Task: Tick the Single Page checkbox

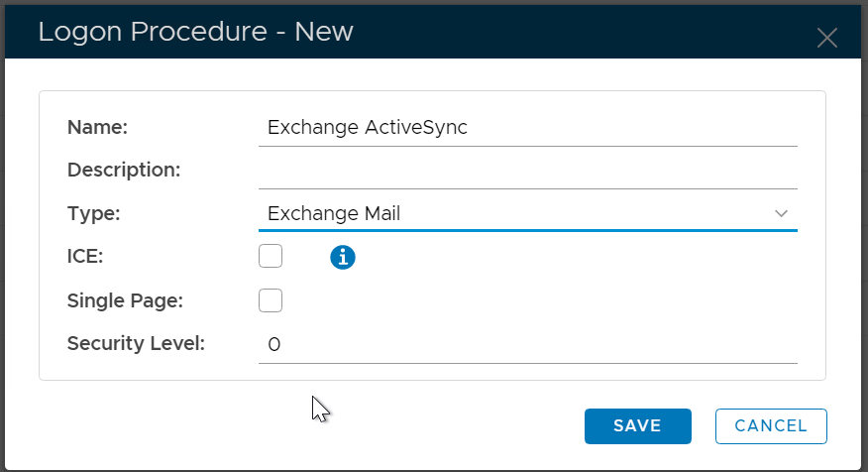Action: 271,300
